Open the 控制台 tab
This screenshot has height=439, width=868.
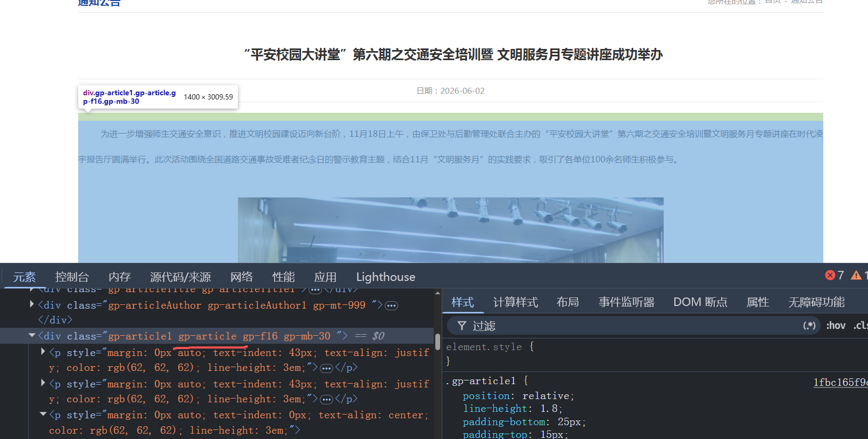tap(72, 277)
